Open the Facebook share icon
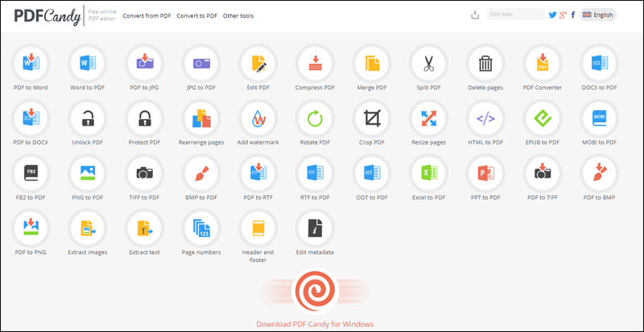The height and width of the screenshot is (332, 644). (x=573, y=14)
